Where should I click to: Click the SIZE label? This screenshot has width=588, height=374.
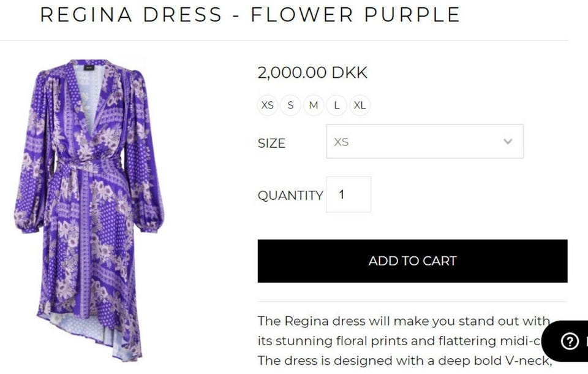click(271, 143)
